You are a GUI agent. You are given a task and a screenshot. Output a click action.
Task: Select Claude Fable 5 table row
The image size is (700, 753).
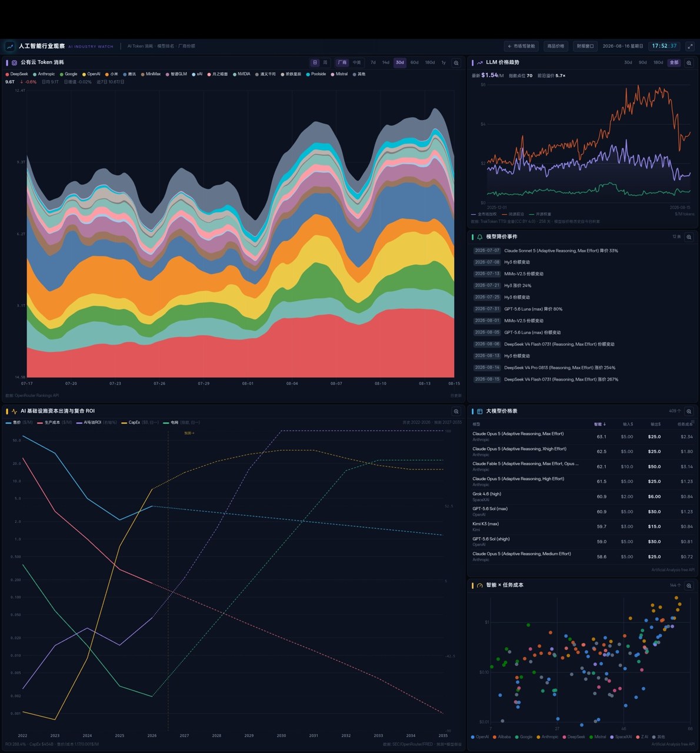tap(582, 467)
